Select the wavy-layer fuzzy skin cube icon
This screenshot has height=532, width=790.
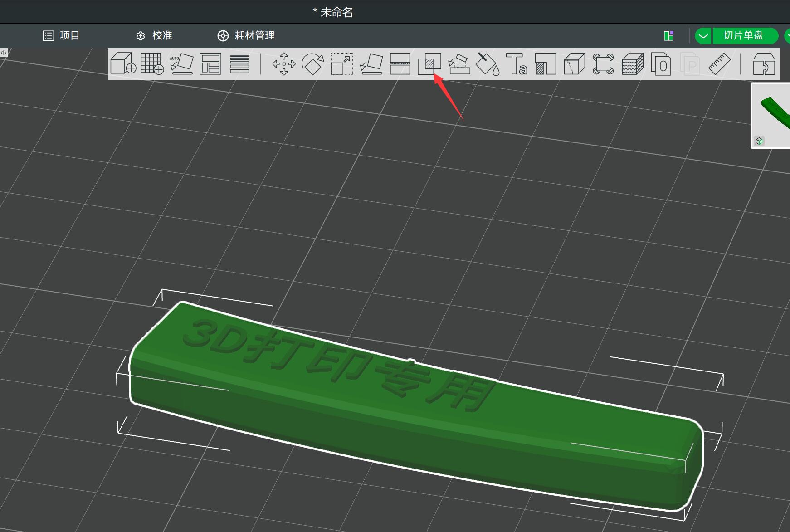click(x=633, y=63)
